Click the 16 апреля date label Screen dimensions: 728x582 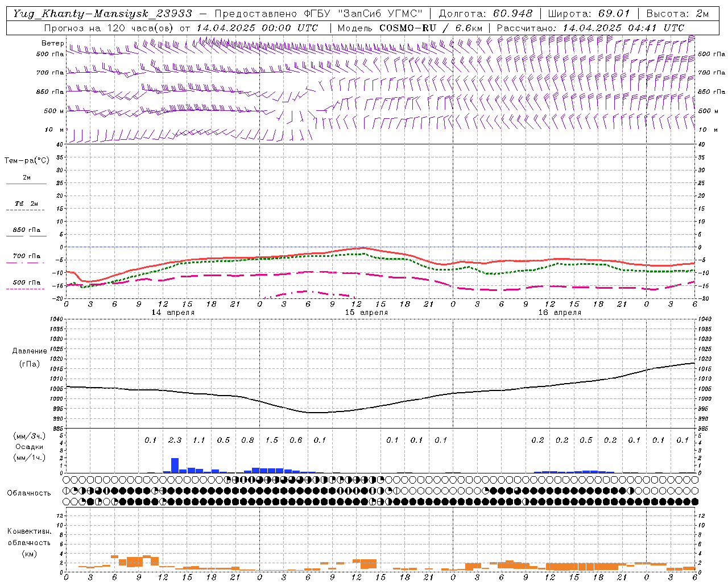point(560,312)
